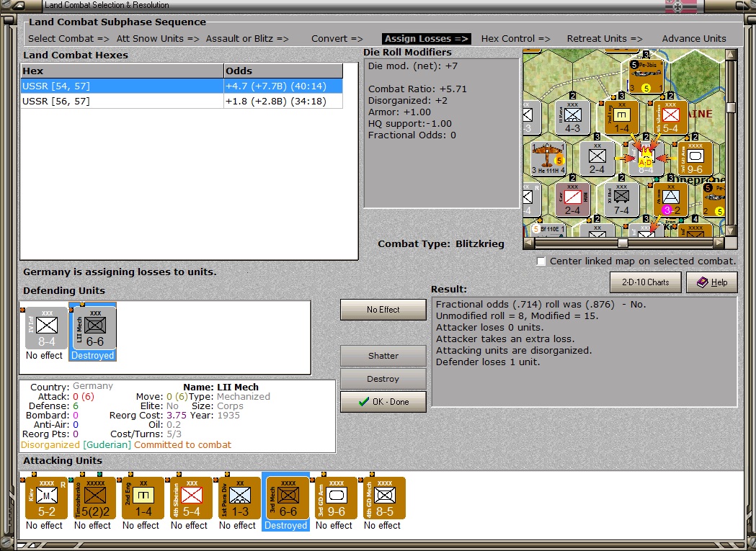Image resolution: width=756 pixels, height=551 pixels.
Task: Click the Die mod. (net): +7 line
Action: point(413,66)
